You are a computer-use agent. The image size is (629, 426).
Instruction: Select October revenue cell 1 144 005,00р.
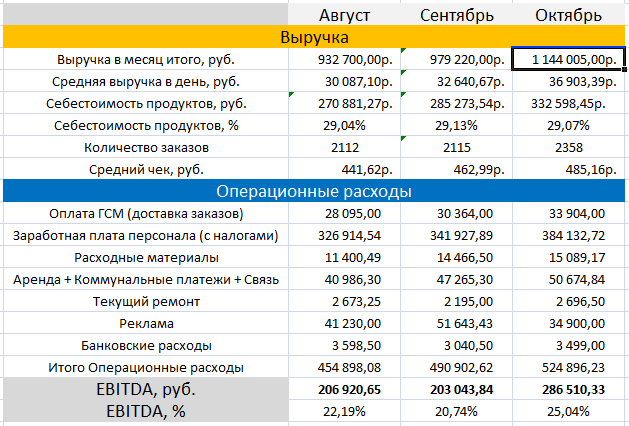[x=568, y=59]
